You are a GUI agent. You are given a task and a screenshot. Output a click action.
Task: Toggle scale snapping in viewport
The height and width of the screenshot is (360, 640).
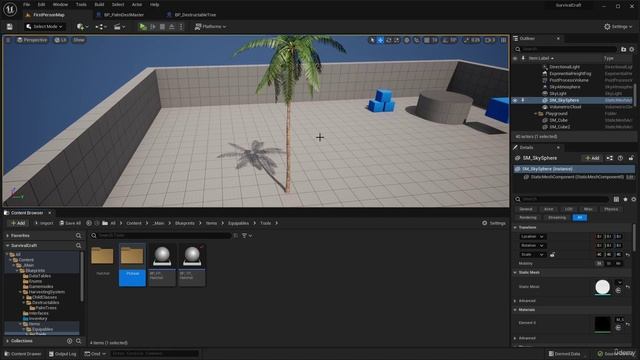467,40
